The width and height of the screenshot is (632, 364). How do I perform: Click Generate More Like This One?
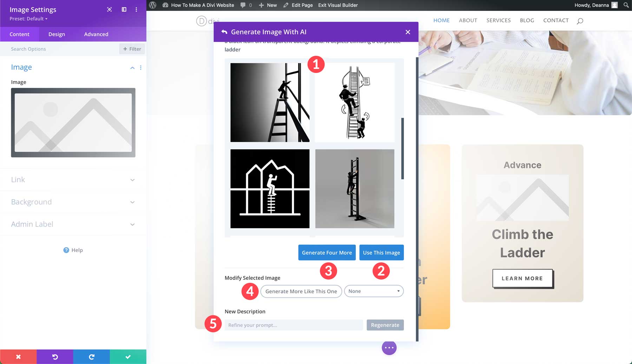click(301, 291)
